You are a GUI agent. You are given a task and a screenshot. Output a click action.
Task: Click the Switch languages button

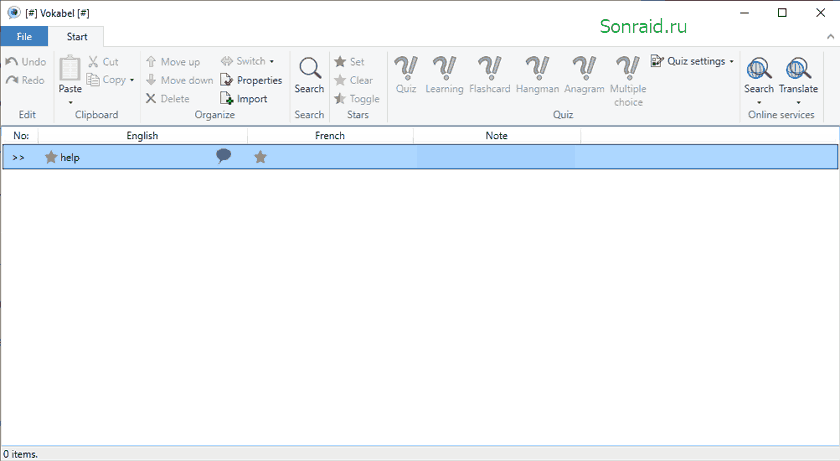pos(243,61)
